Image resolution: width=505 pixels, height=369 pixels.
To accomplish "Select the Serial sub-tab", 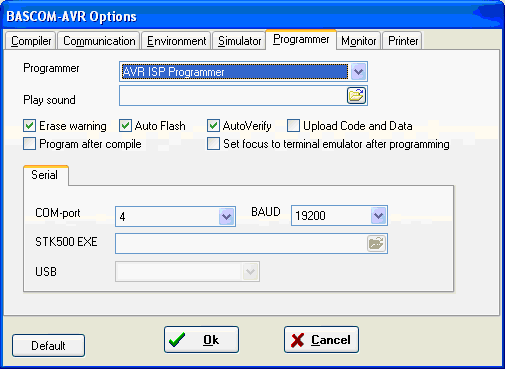I will pyautogui.click(x=45, y=175).
